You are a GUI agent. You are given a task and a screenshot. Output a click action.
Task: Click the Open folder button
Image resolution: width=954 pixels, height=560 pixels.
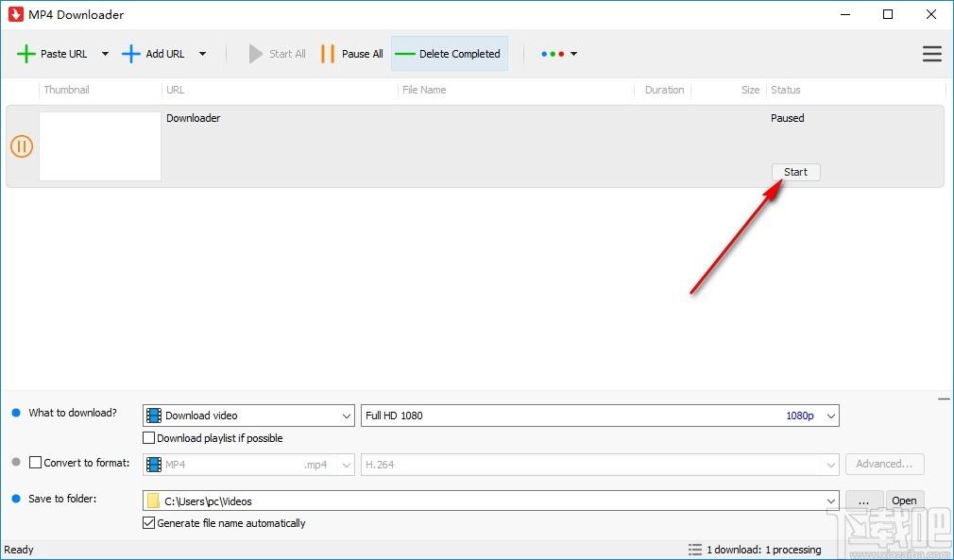click(905, 501)
